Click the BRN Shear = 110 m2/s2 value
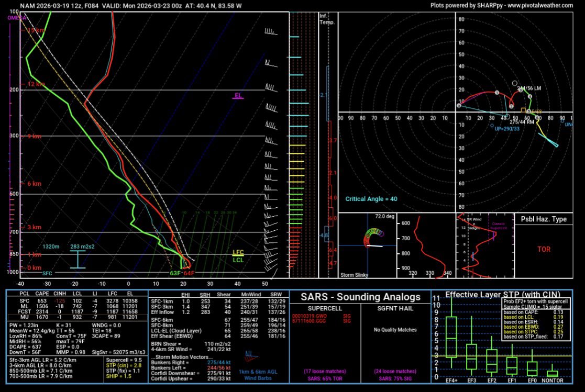This screenshot has height=392, width=585. (x=191, y=344)
